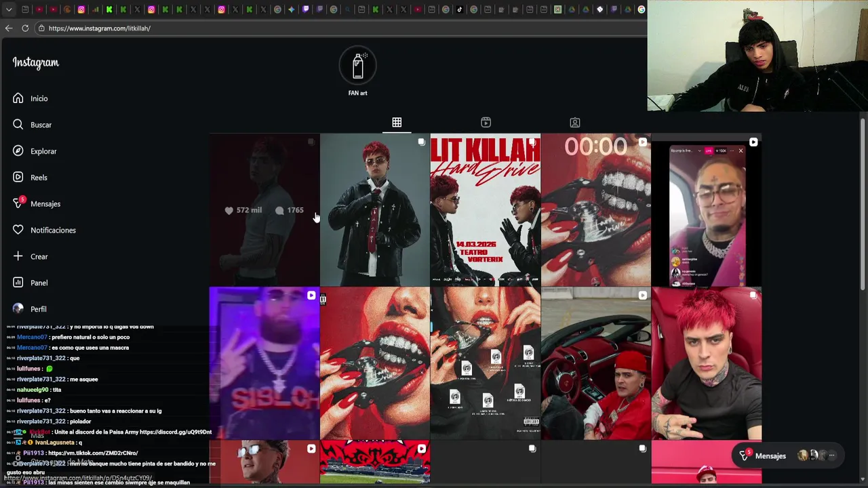Click chat line 'nahueelg90 : tita'
The height and width of the screenshot is (488, 868).
(39, 390)
